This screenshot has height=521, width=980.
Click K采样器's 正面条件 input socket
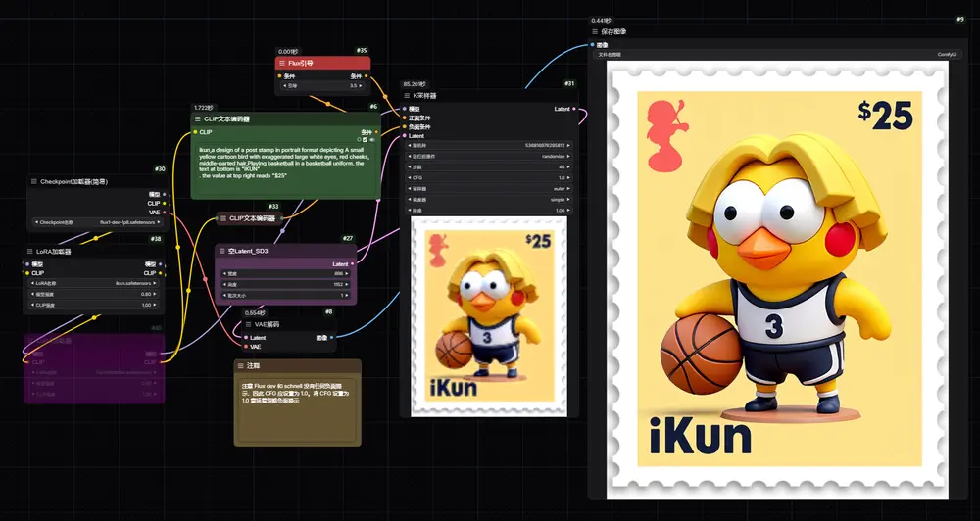click(x=405, y=118)
